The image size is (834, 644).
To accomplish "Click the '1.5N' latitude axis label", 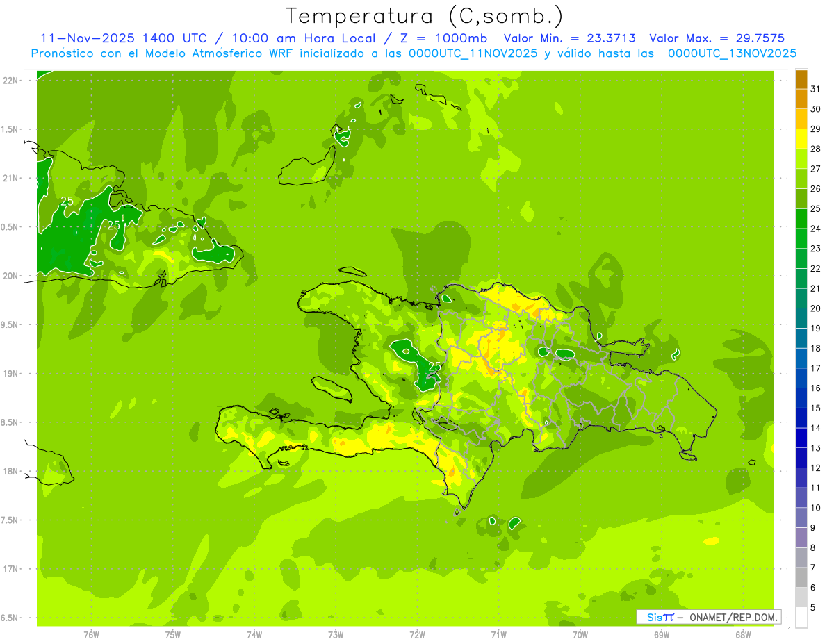I will coord(10,129).
